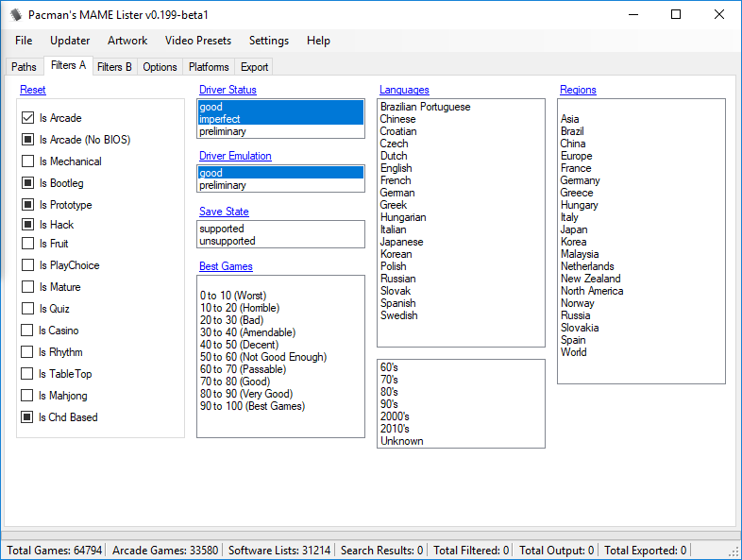Image resolution: width=742 pixels, height=560 pixels.
Task: Open the File menu
Action: coord(24,41)
